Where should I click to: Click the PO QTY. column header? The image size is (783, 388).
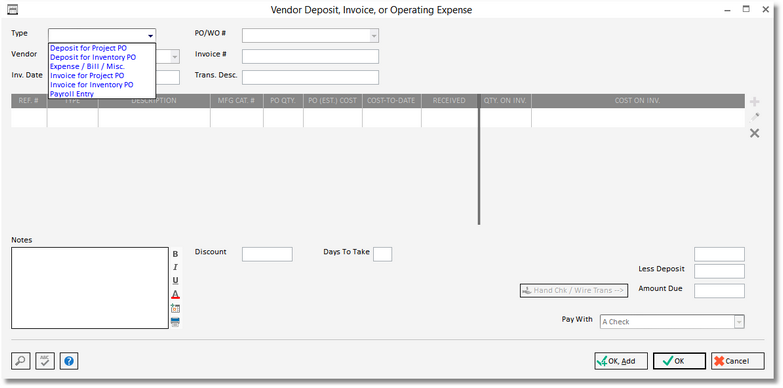pos(283,101)
